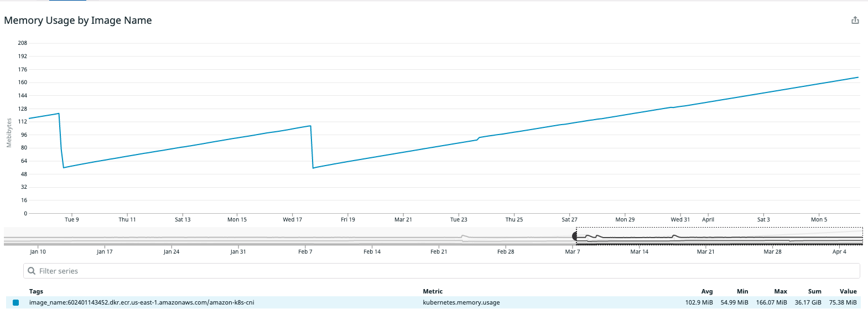Click the 102.9 MiB average value
The height and width of the screenshot is (309, 868).
point(699,302)
